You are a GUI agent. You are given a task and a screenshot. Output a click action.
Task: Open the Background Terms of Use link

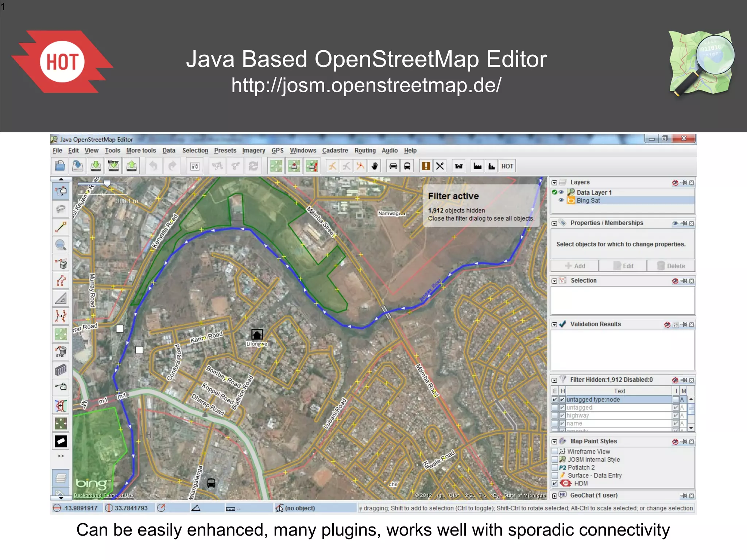[x=104, y=495]
